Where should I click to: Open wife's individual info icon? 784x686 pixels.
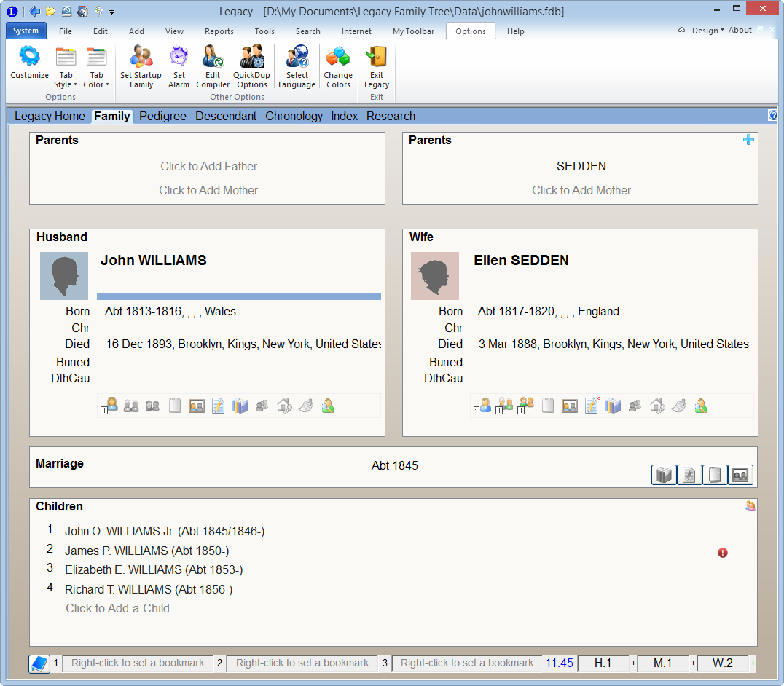(x=482, y=406)
